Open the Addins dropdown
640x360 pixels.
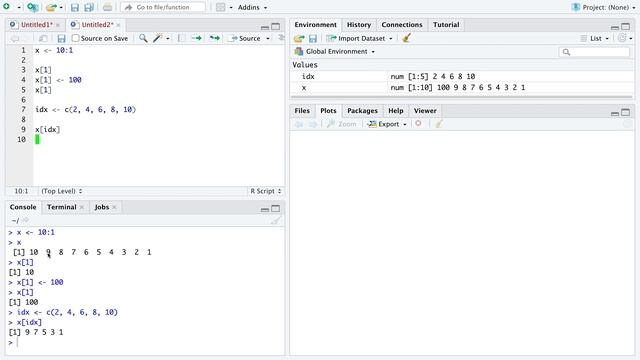pos(252,7)
